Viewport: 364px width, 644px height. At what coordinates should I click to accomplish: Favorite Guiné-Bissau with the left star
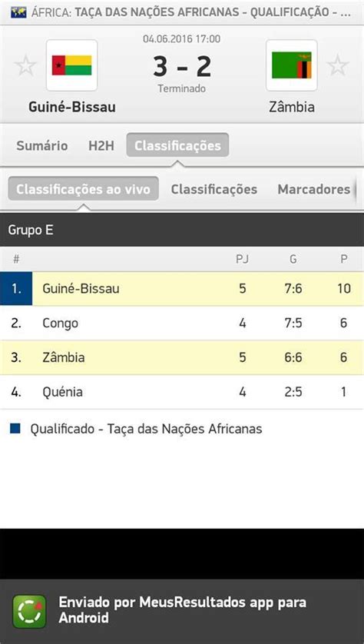pyautogui.click(x=25, y=66)
